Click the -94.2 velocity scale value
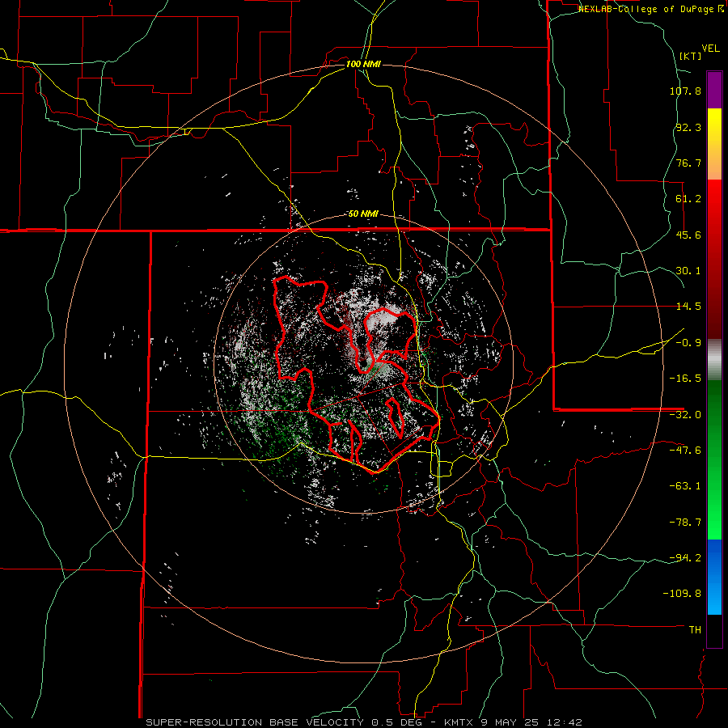This screenshot has width=728, height=728. 685,557
